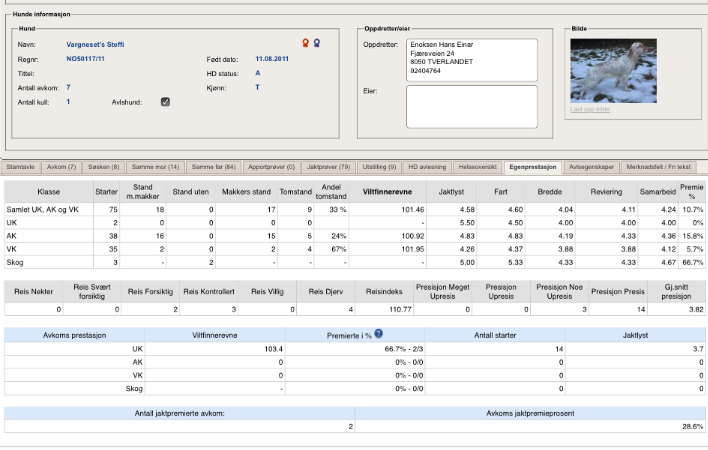Click the red rosette award icon
The image size is (708, 450).
coord(305,44)
